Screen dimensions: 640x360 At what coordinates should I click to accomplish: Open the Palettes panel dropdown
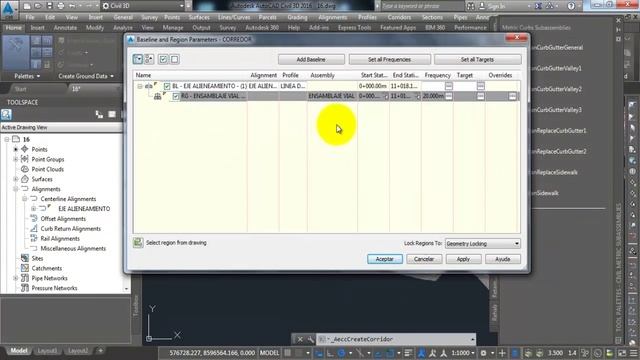[x=27, y=76]
